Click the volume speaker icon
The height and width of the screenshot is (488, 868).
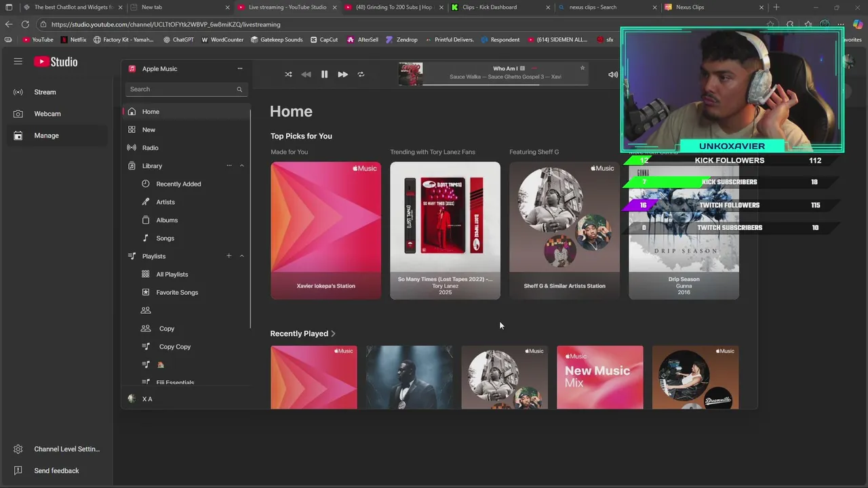(613, 75)
